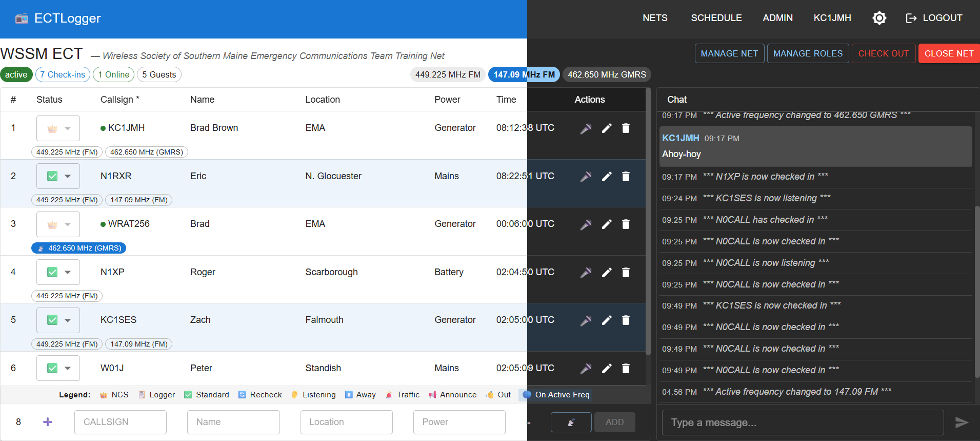Click the microphone icon for W01J

pos(586,369)
